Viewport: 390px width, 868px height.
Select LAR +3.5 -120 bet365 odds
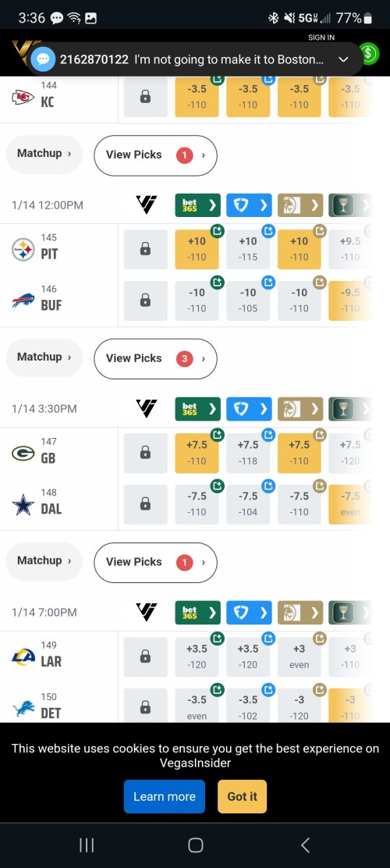click(197, 657)
